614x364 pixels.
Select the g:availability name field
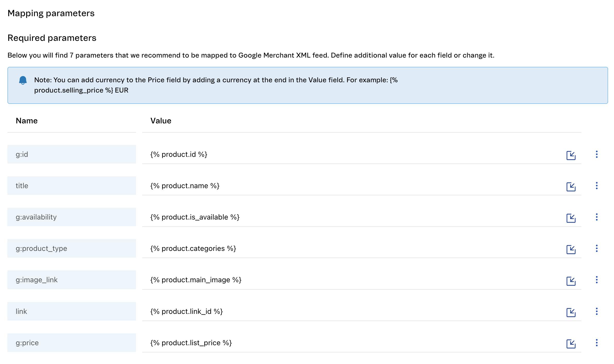point(72,217)
